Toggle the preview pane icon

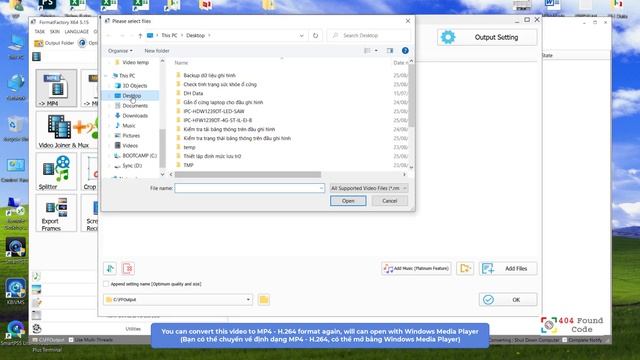(390, 51)
